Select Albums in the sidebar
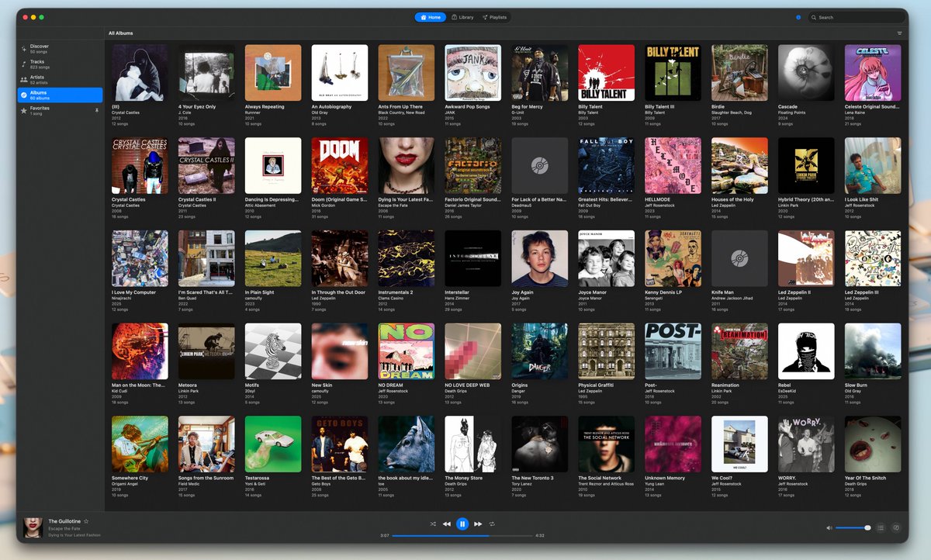 pyautogui.click(x=61, y=95)
